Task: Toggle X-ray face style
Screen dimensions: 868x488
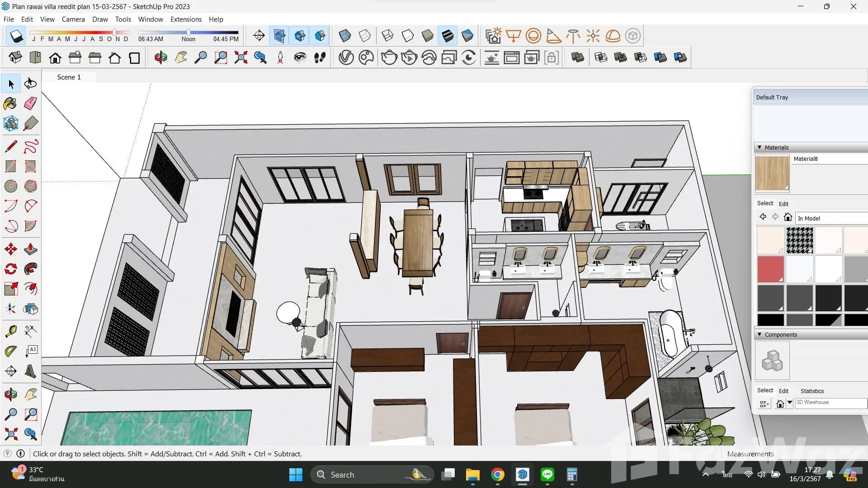Action: 344,36
